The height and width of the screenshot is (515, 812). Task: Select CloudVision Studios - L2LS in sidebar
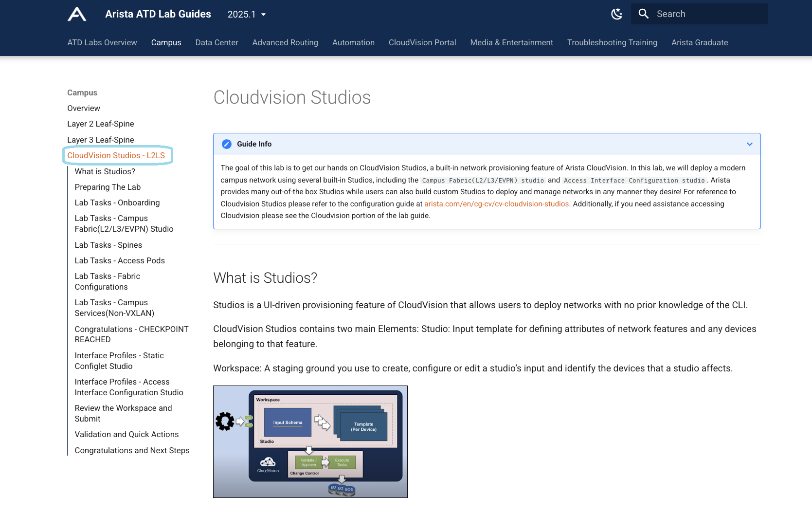(116, 156)
